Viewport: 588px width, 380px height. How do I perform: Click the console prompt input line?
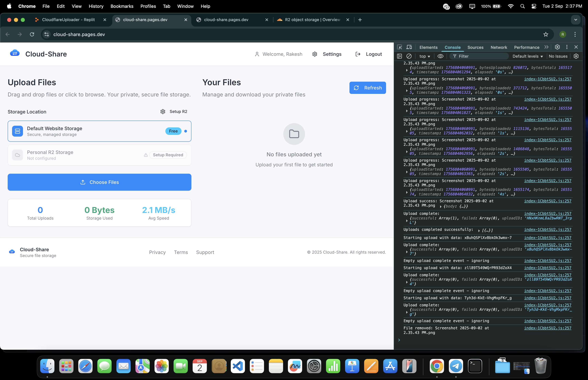tap(488, 340)
